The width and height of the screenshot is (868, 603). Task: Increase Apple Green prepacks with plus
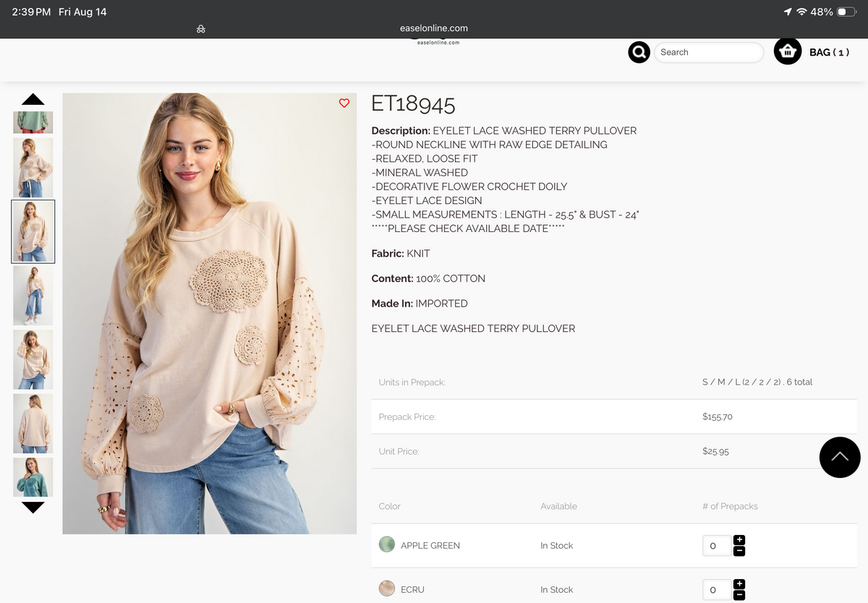tap(739, 540)
